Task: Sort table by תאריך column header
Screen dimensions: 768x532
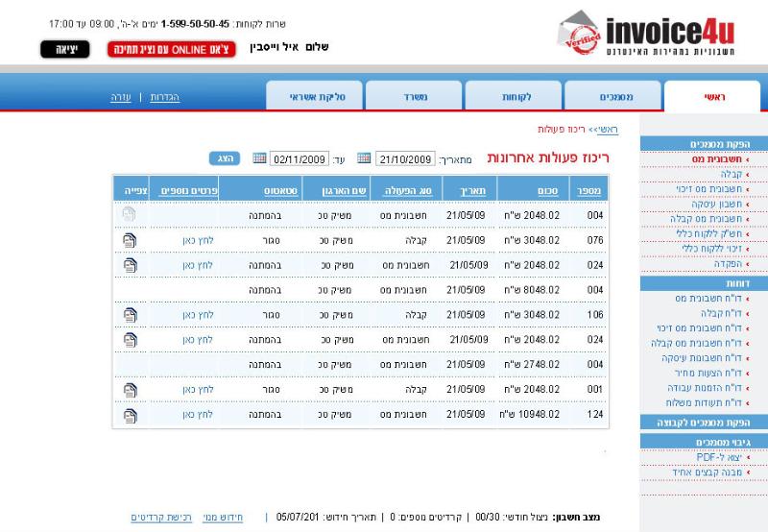Action: [x=472, y=190]
